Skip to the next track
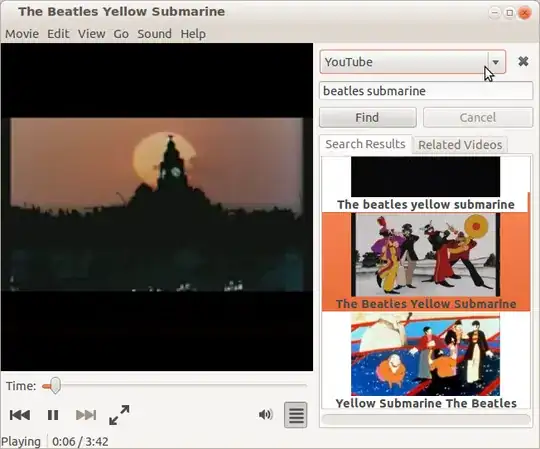The image size is (540, 449). coord(86,415)
